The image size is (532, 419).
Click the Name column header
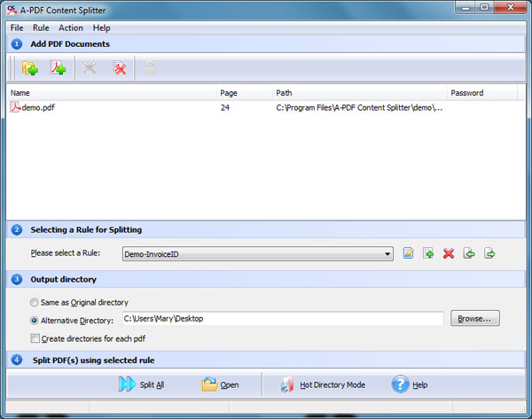(111, 92)
